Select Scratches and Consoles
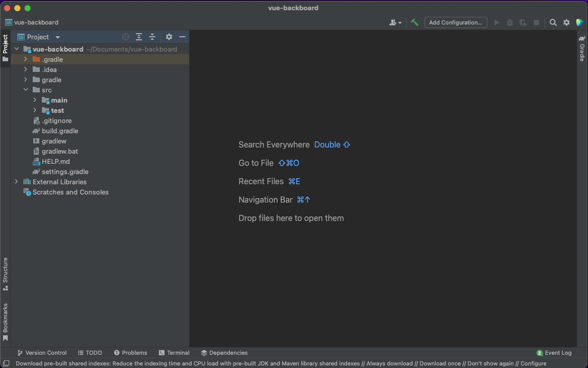 [70, 192]
